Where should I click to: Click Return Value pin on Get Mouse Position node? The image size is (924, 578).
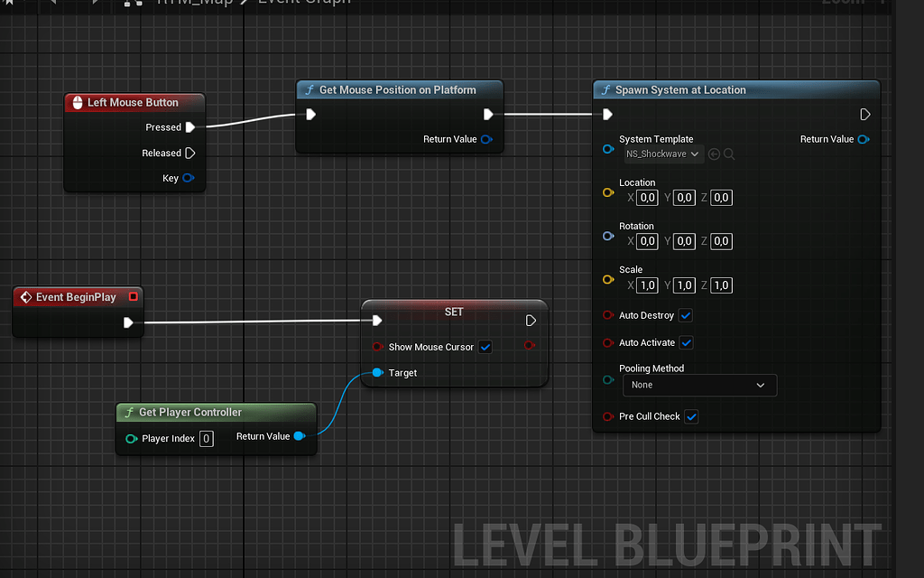point(486,140)
